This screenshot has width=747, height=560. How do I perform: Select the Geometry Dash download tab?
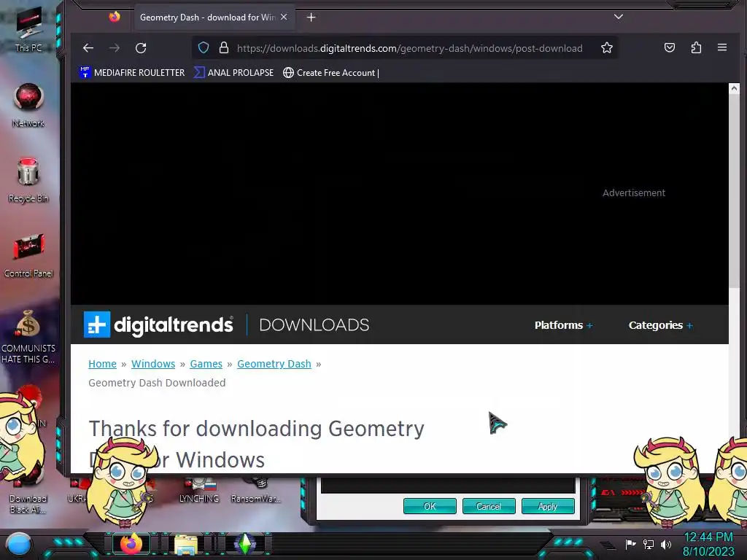pyautogui.click(x=214, y=17)
